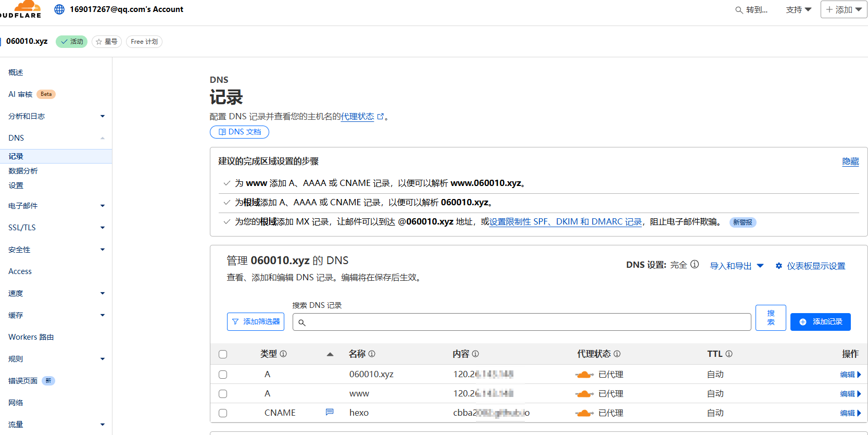The image size is (868, 435).
Task: Click the Free 计划 badge
Action: pos(144,42)
